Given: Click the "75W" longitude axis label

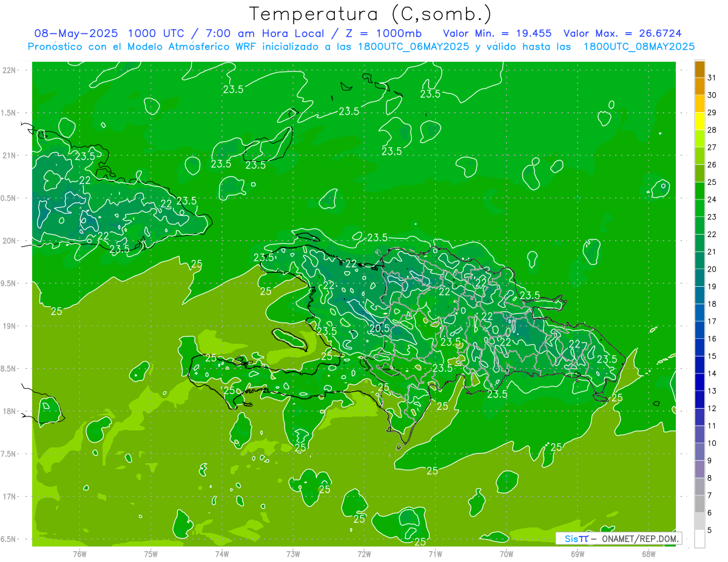Looking at the screenshot, I should [150, 554].
